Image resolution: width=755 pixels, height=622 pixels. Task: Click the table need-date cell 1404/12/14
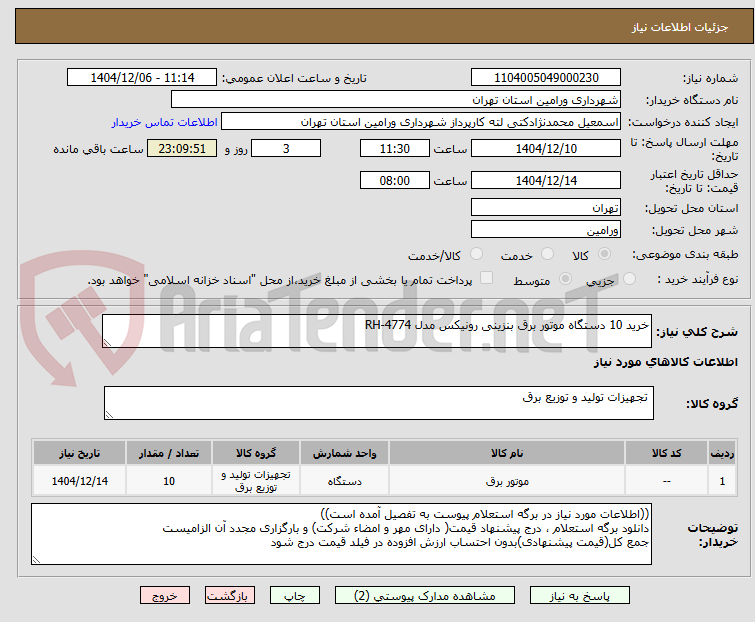click(x=79, y=480)
